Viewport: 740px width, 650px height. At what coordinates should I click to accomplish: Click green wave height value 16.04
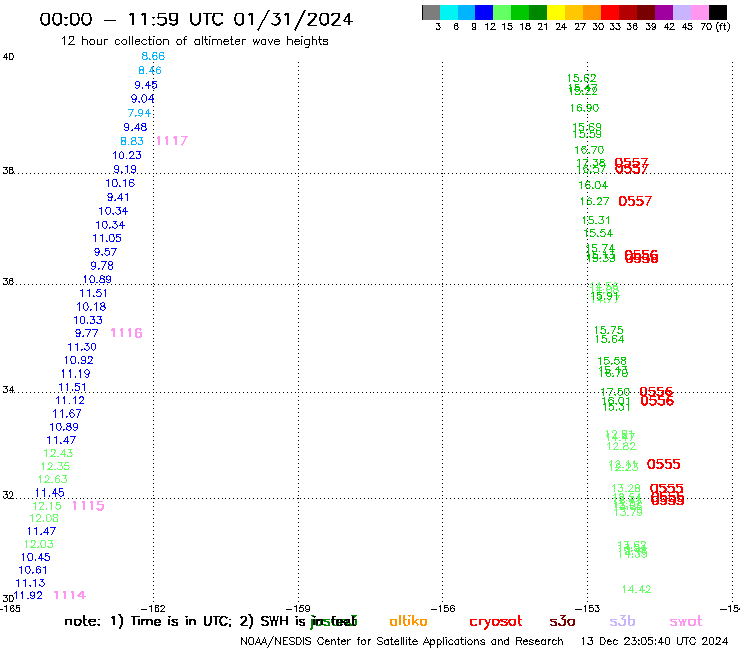(593, 185)
